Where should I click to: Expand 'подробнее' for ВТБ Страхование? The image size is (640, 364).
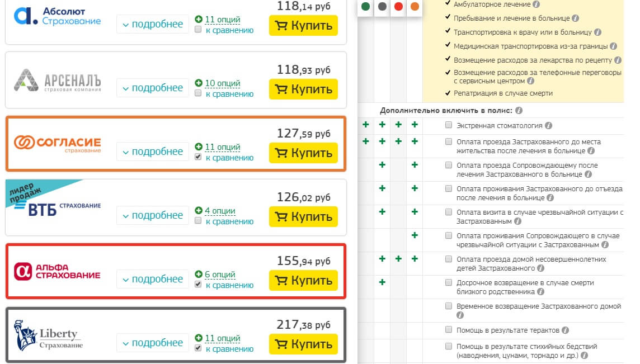click(153, 215)
